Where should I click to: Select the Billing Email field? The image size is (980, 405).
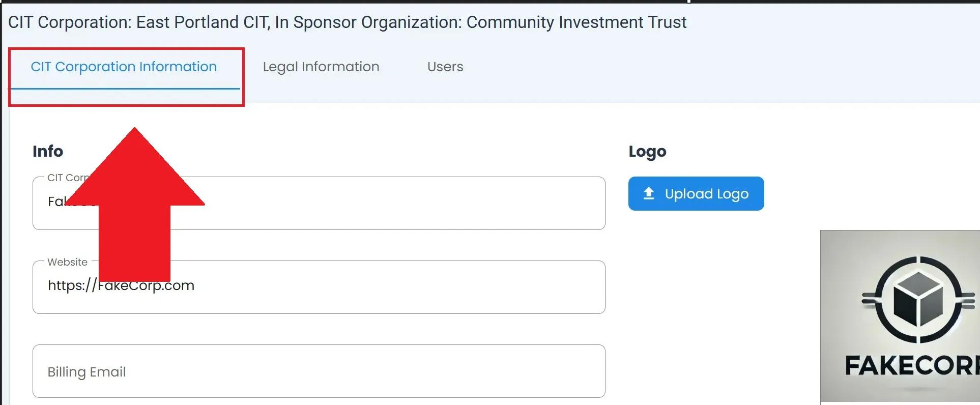[319, 371]
